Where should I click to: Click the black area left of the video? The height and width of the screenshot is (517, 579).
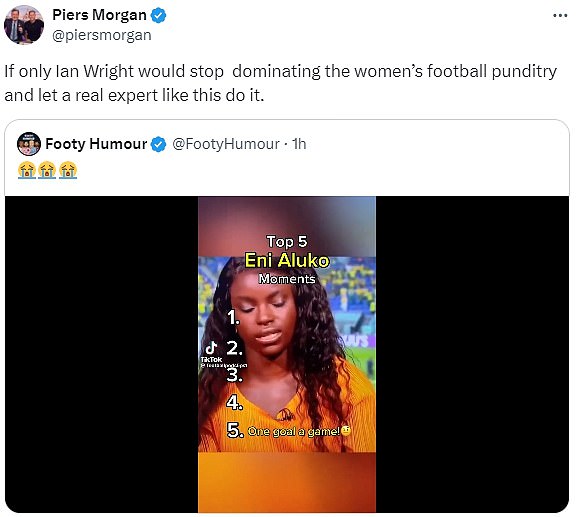102,354
